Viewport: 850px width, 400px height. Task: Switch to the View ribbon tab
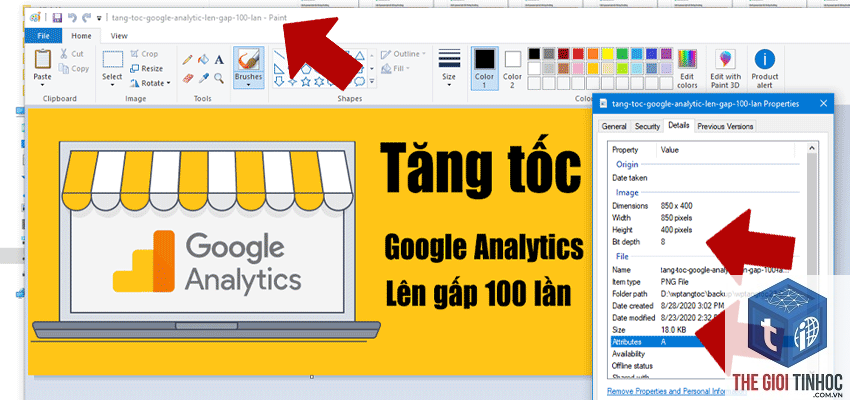[x=119, y=36]
